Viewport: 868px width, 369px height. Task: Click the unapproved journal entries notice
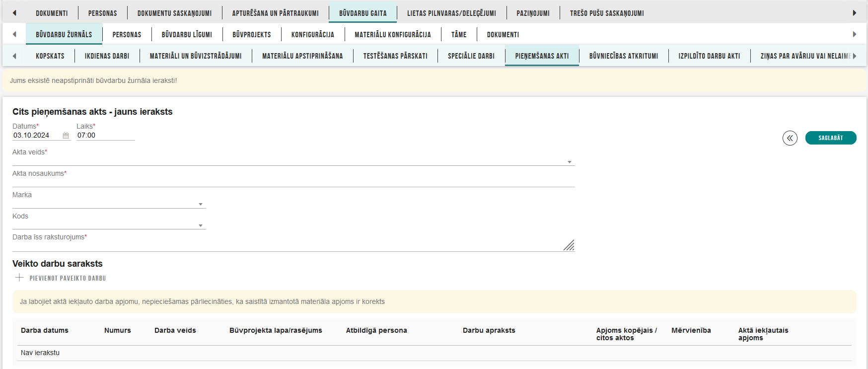click(434, 80)
